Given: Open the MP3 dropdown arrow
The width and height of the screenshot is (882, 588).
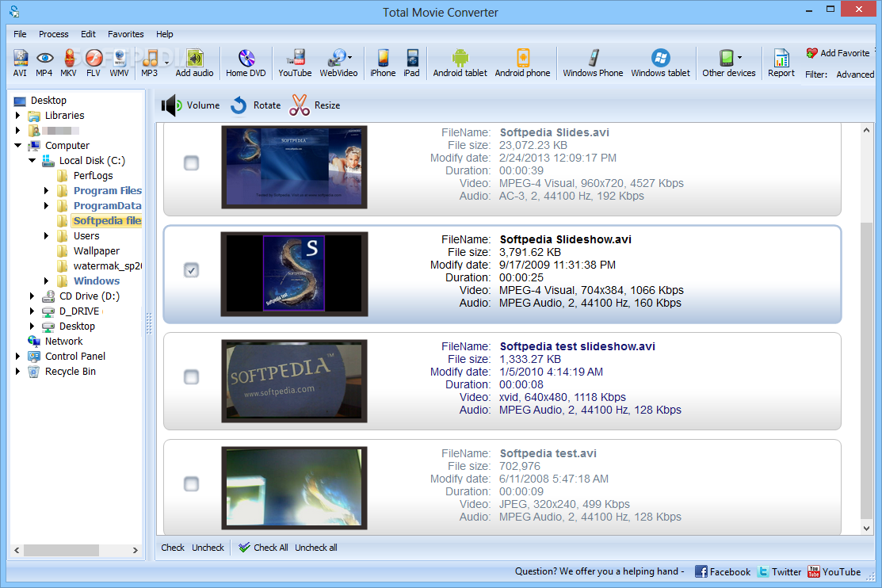Looking at the screenshot, I should [166, 63].
